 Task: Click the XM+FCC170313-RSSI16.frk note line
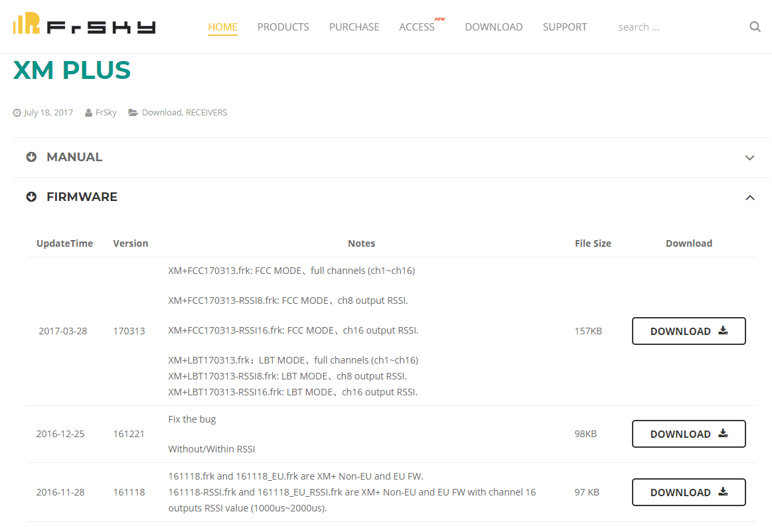(293, 331)
